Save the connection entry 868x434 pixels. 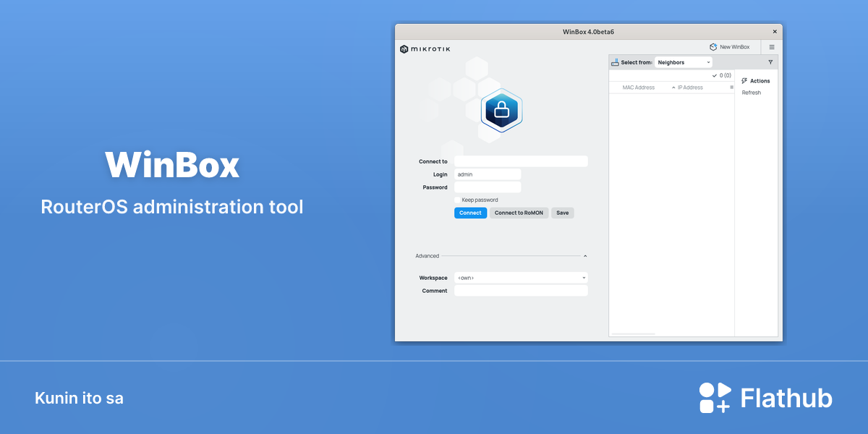click(562, 213)
